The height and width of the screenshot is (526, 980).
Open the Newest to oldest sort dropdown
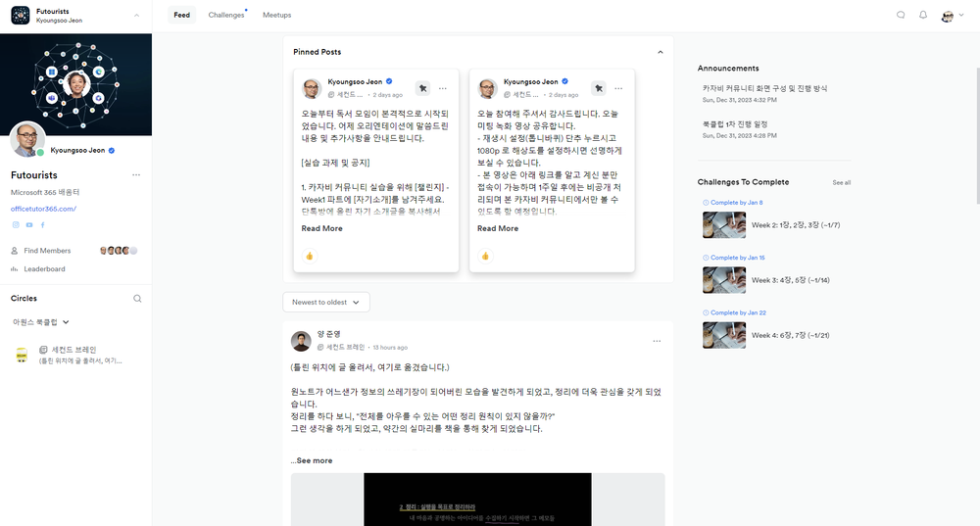point(326,303)
